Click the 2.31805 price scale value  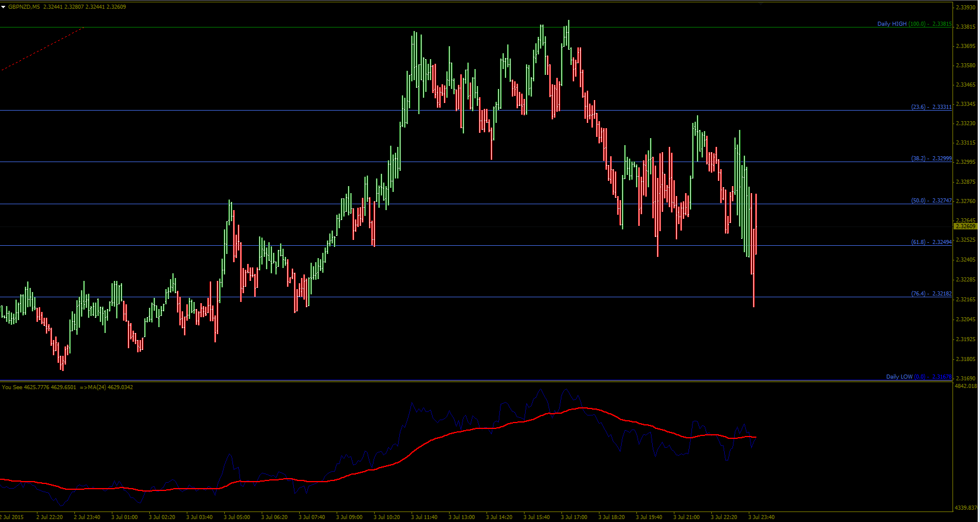(x=965, y=359)
